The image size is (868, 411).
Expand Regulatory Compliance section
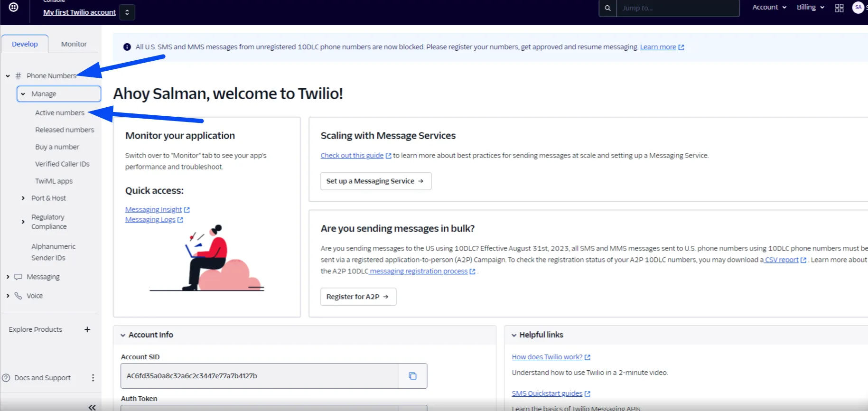(x=23, y=222)
